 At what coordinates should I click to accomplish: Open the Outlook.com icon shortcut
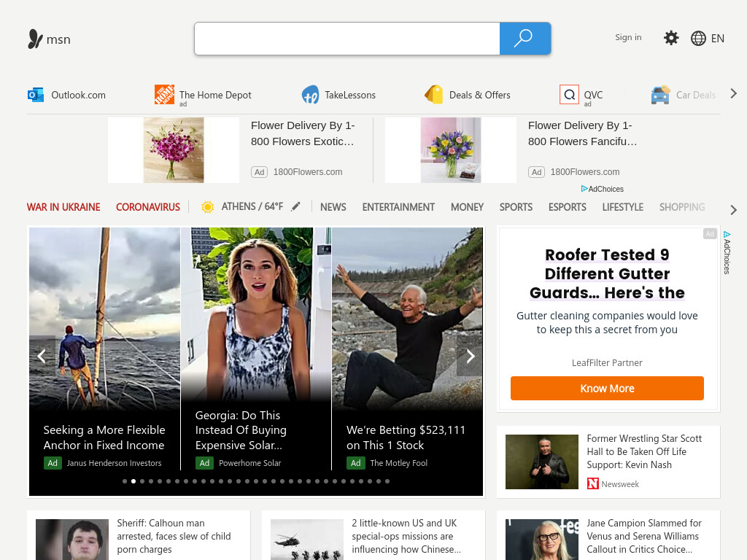pos(36,95)
